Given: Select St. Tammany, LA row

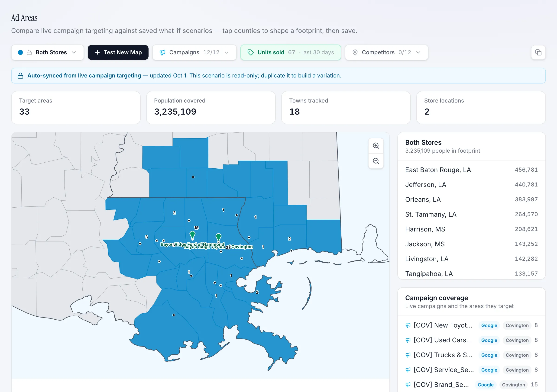Looking at the screenshot, I should (471, 214).
